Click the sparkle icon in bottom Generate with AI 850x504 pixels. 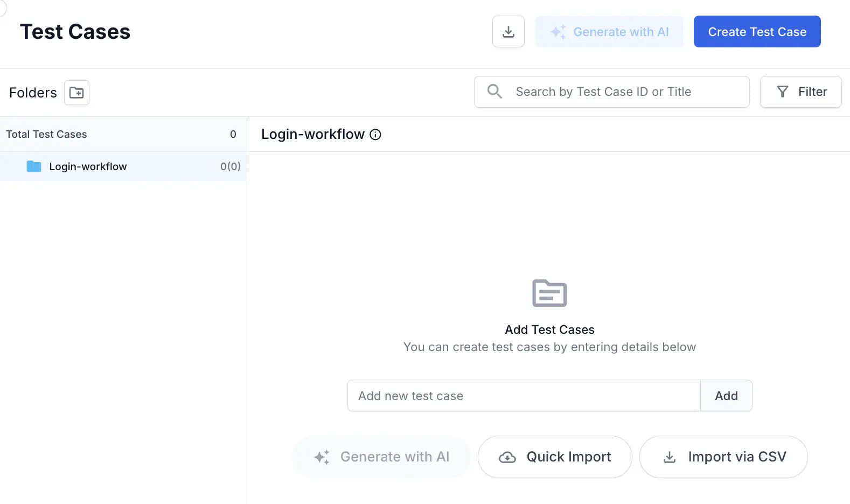point(322,457)
